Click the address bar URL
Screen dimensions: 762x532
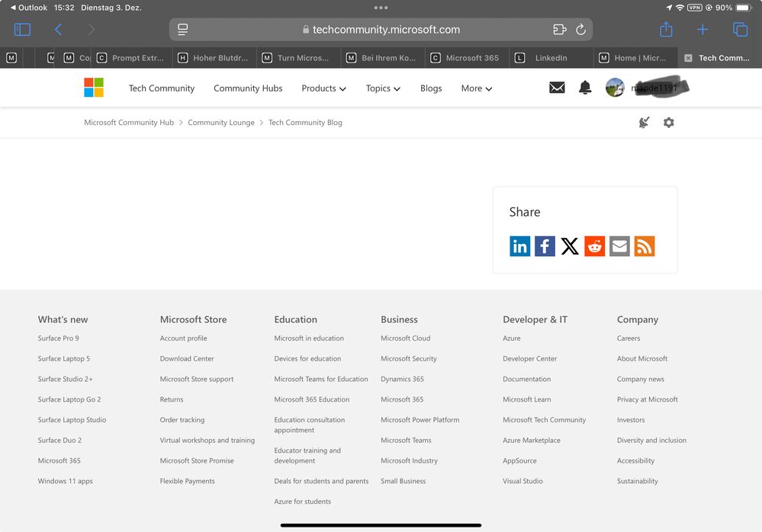pyautogui.click(x=386, y=30)
